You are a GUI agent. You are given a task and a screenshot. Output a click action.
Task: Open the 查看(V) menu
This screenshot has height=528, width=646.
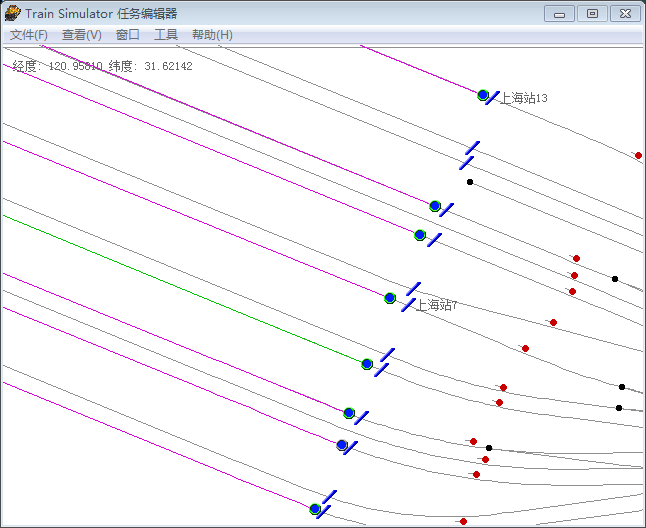[x=82, y=35]
